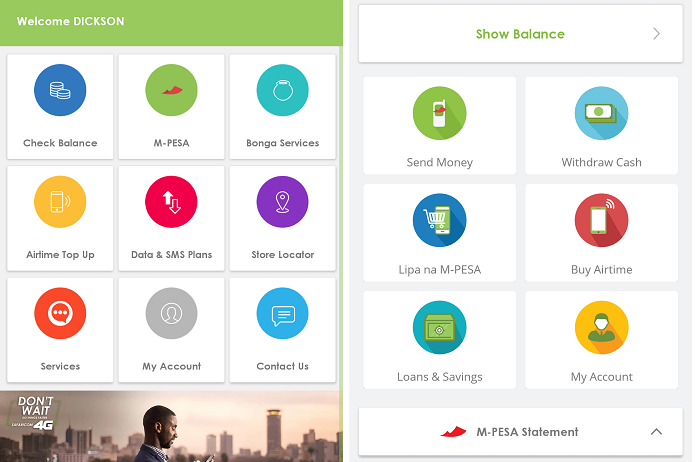The image size is (696, 462).
Task: Expand Show Balance with right chevron
Action: (x=656, y=34)
